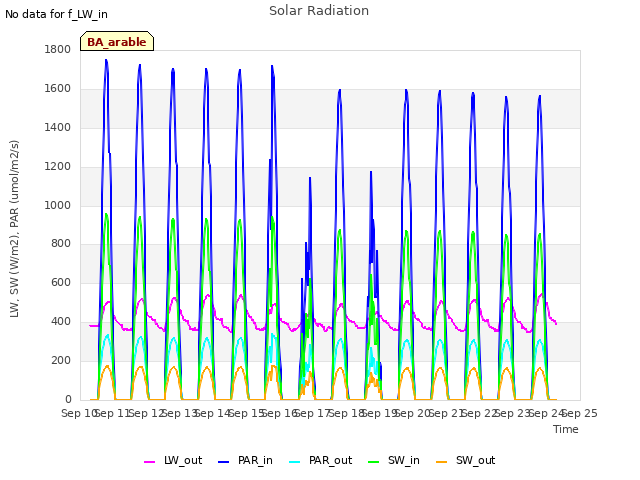Click the green SW_in legend swatch
640x480 pixels.
click(x=373, y=462)
